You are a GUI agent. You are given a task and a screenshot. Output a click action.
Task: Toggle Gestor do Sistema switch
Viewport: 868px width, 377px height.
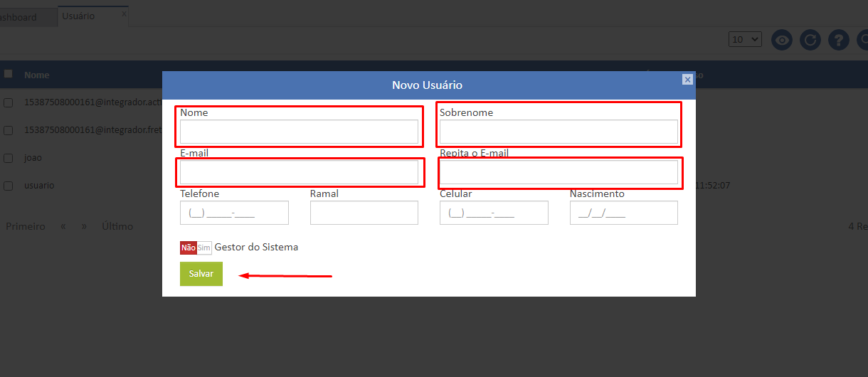click(196, 248)
